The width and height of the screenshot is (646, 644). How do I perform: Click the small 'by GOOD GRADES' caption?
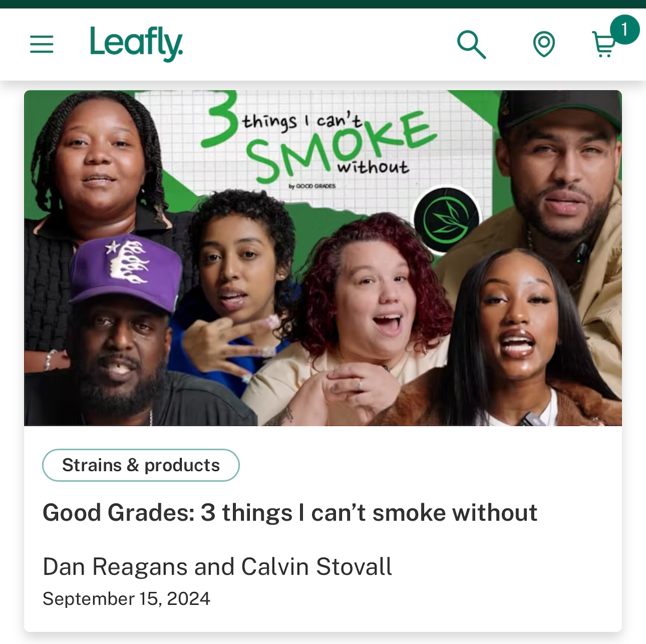coord(312,186)
